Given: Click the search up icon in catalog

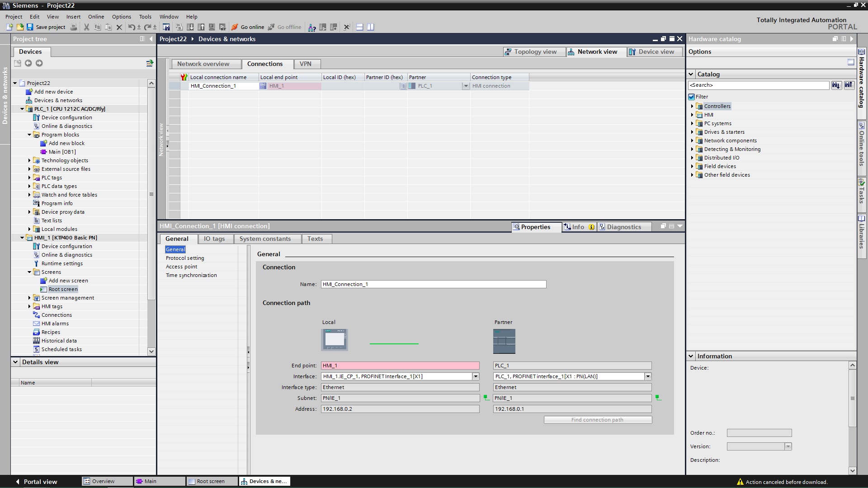Looking at the screenshot, I should (849, 85).
